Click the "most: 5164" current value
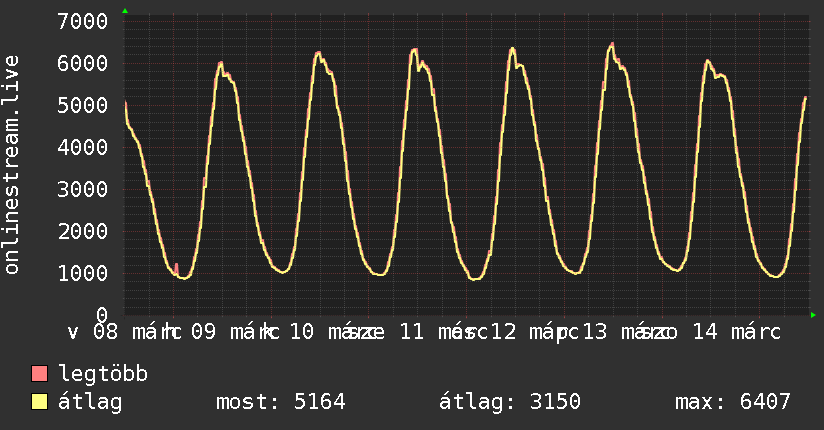Image resolution: width=824 pixels, height=430 pixels. tap(280, 403)
